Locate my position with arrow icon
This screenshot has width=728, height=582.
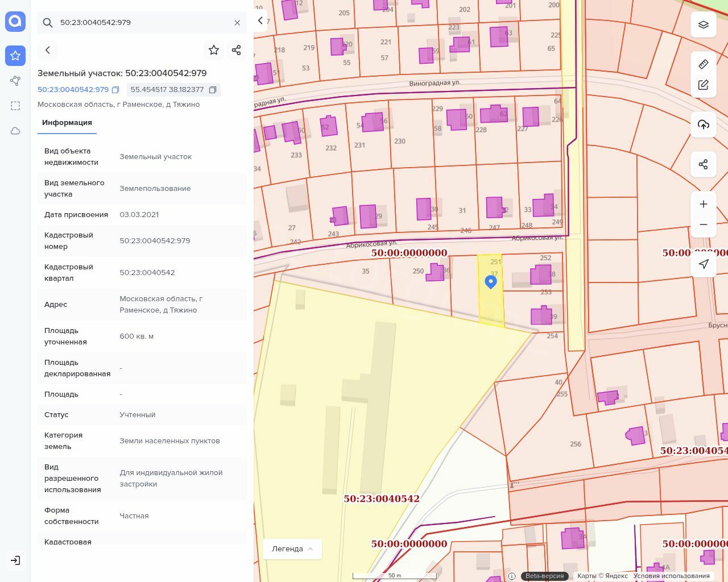(x=704, y=264)
